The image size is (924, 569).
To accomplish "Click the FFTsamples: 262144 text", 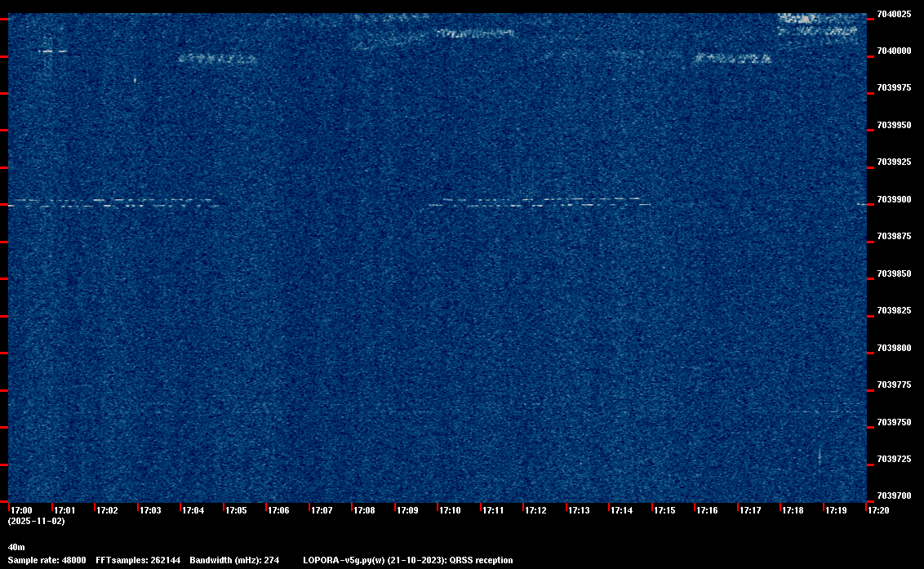I will (x=138, y=560).
